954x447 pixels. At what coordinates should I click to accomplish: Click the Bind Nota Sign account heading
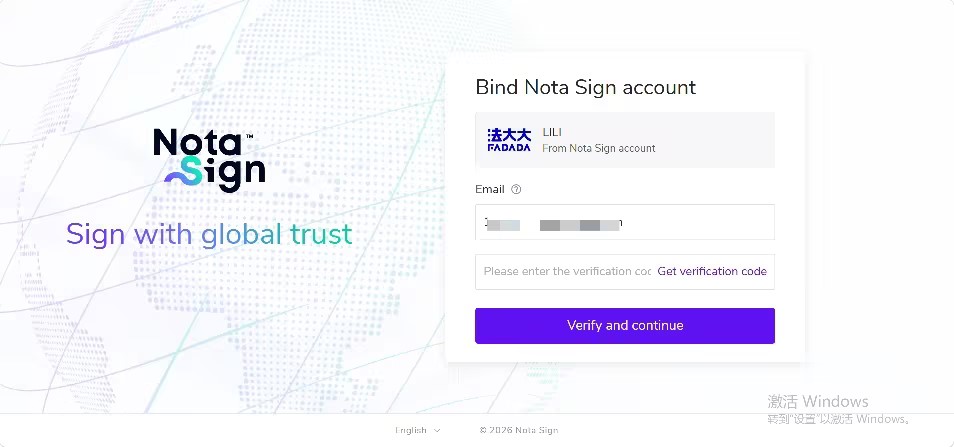click(585, 87)
